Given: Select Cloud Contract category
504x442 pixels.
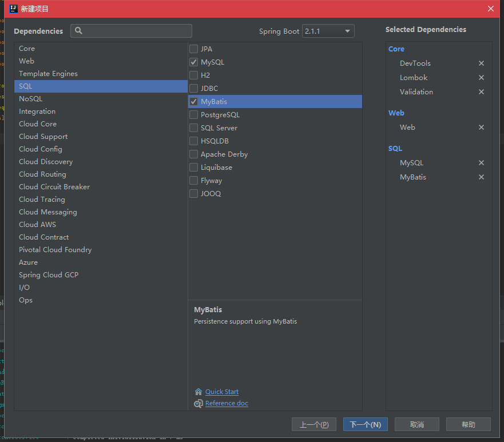Looking at the screenshot, I should pos(101,237).
